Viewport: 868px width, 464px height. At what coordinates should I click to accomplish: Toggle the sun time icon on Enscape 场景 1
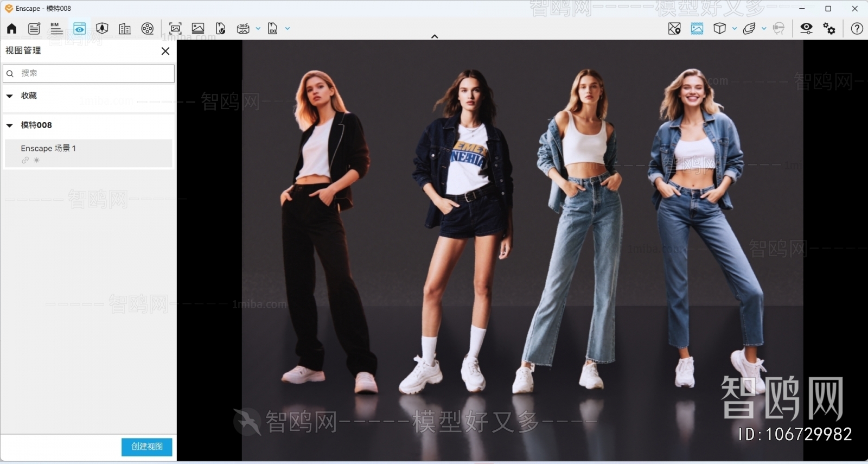(x=37, y=160)
